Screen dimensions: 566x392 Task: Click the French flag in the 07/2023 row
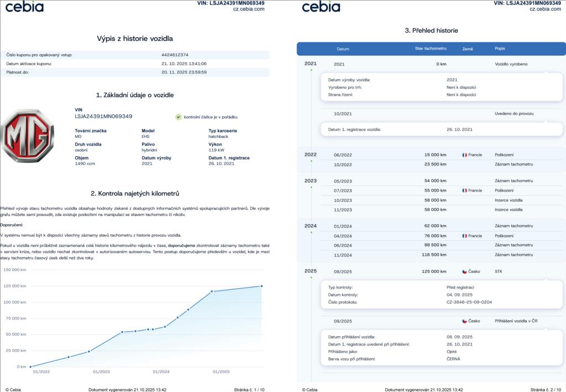pos(465,190)
